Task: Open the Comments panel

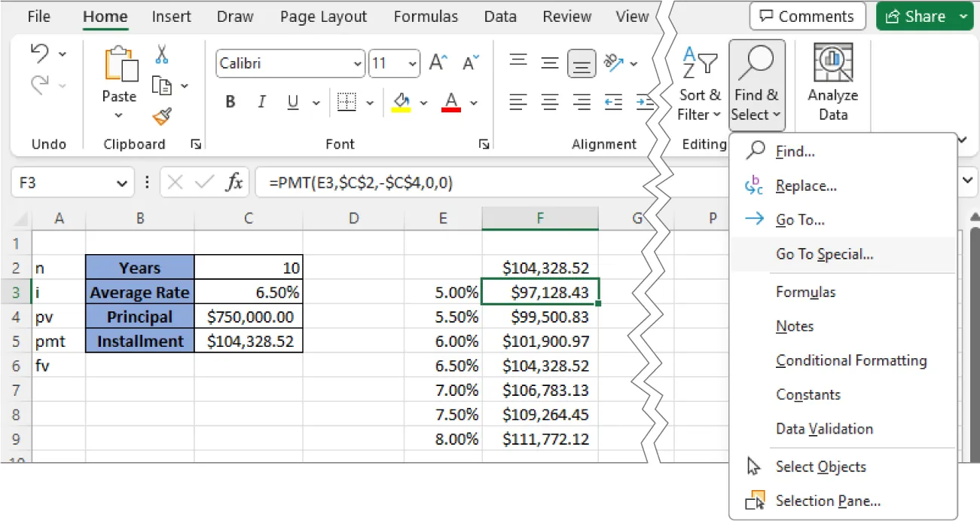Action: tap(807, 16)
